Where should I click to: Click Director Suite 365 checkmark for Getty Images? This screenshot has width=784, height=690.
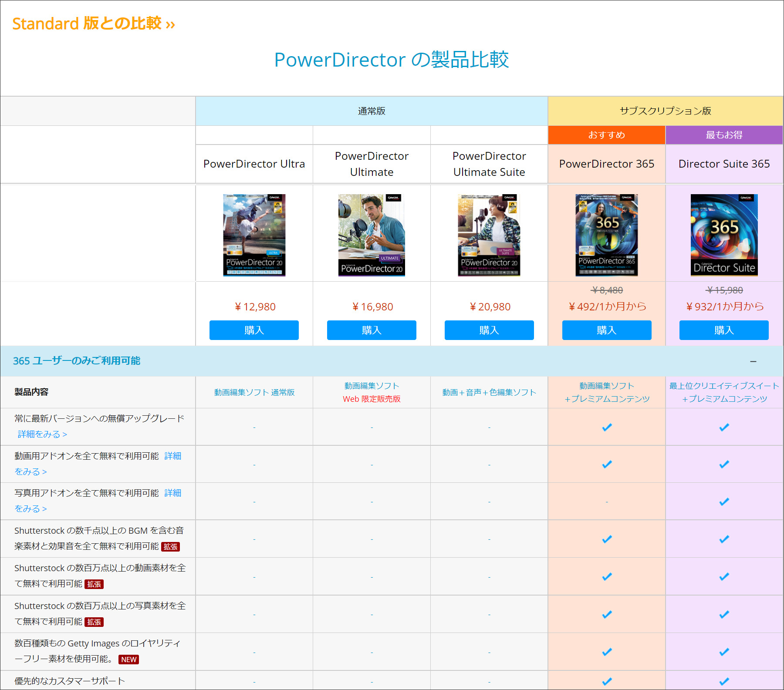coord(724,652)
